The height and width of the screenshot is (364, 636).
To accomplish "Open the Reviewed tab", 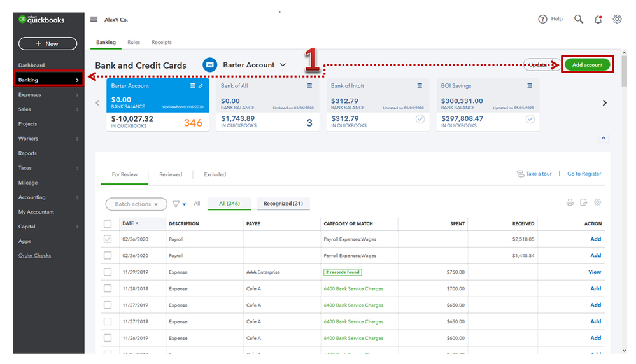I will tap(171, 175).
